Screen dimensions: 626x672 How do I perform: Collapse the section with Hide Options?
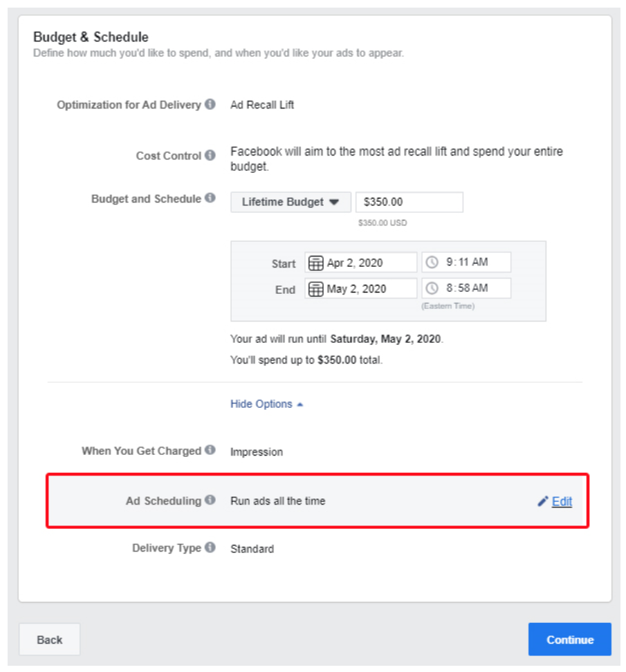266,404
